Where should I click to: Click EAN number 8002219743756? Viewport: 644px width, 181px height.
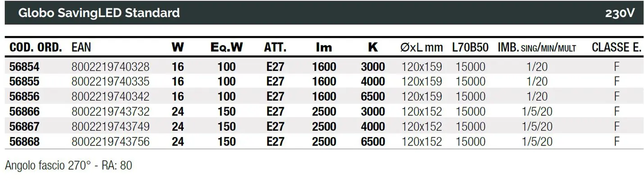click(x=110, y=141)
